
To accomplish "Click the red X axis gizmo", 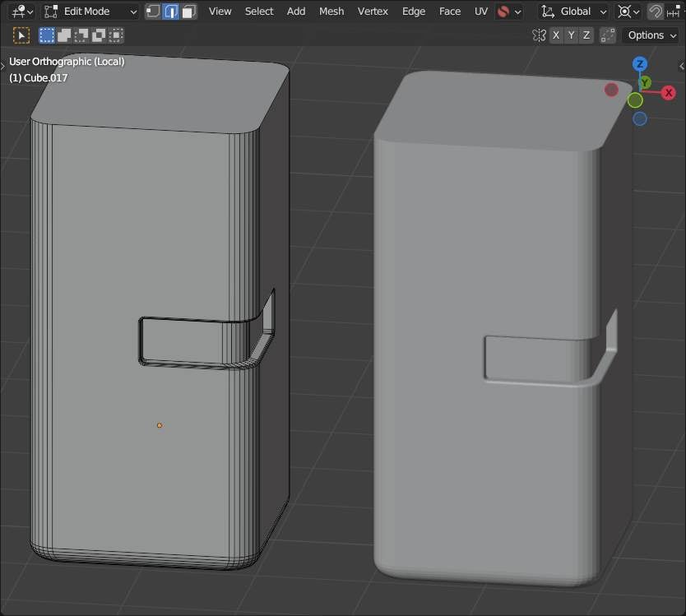I will click(x=669, y=93).
